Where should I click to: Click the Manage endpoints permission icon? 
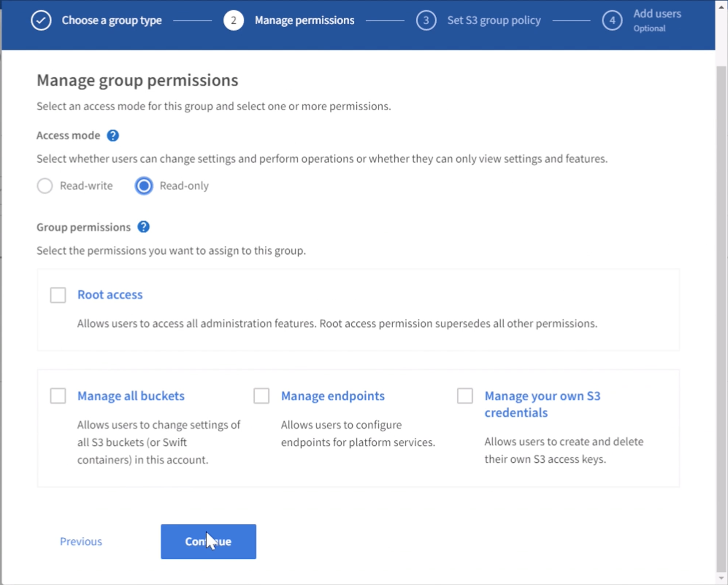[261, 395]
